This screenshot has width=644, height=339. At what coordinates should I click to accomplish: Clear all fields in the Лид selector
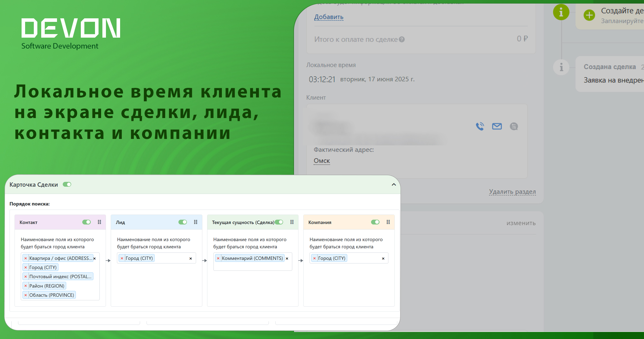(191, 259)
